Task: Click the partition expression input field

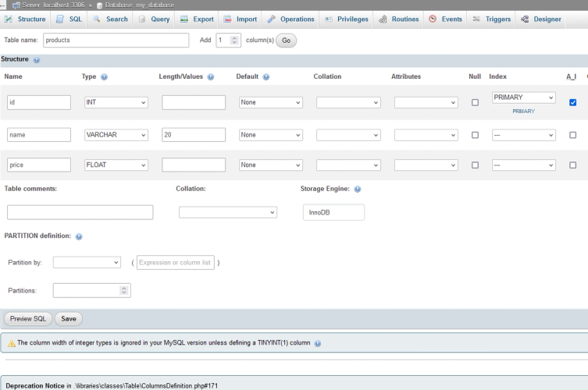Action: click(x=176, y=263)
